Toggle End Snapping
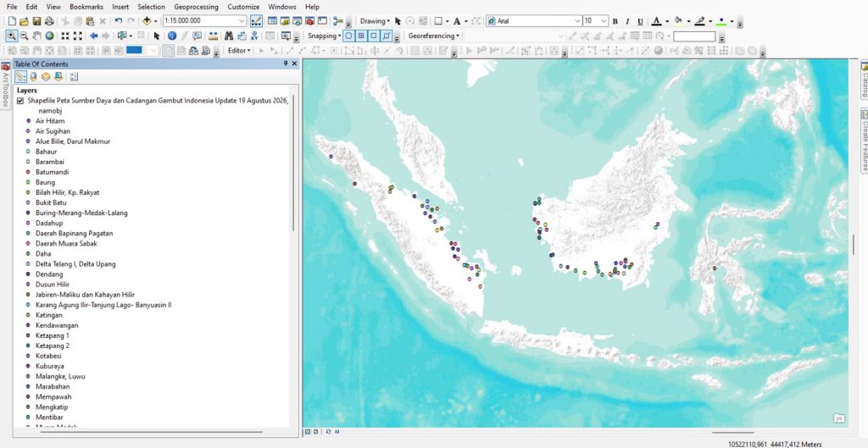Viewport: 868px width, 448px height. (361, 36)
